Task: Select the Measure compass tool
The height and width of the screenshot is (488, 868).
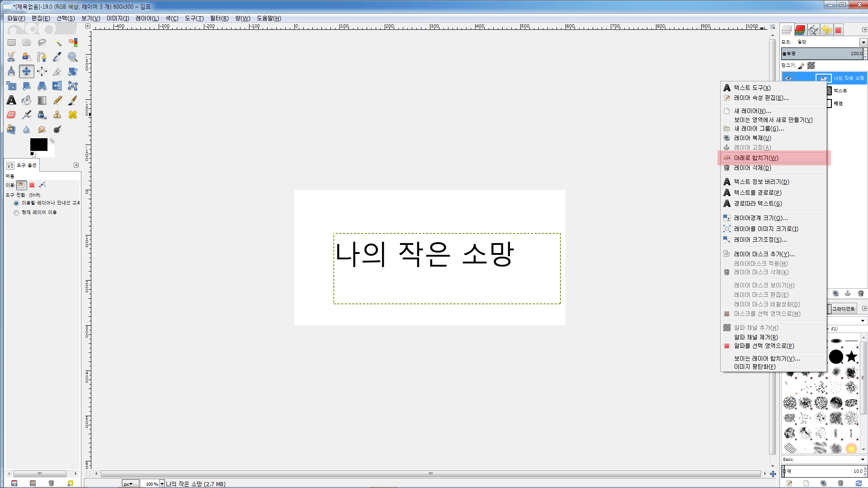Action: point(11,71)
